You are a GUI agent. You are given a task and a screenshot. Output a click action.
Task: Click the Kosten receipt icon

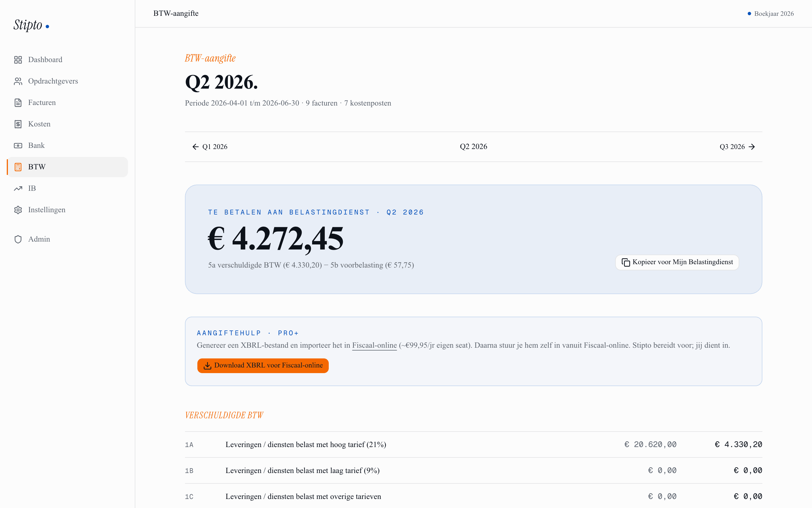click(x=18, y=124)
